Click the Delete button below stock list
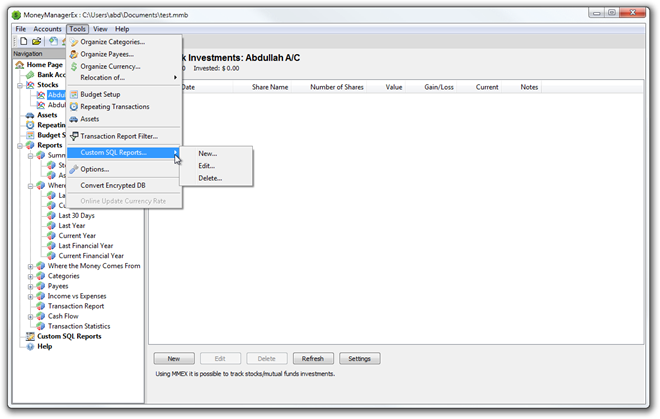Screen dimensions: 660x419 point(266,359)
